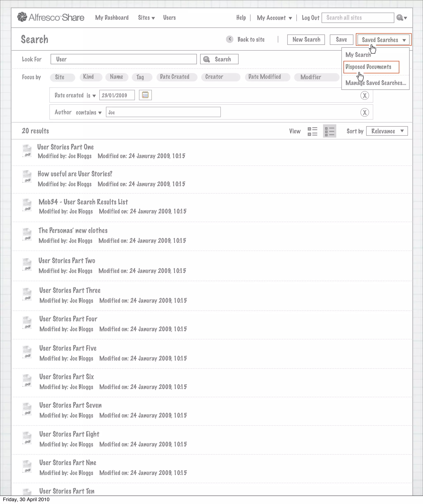Screen dimensions: 423x504
Task: Switch to simple list view icon
Action: 312,131
